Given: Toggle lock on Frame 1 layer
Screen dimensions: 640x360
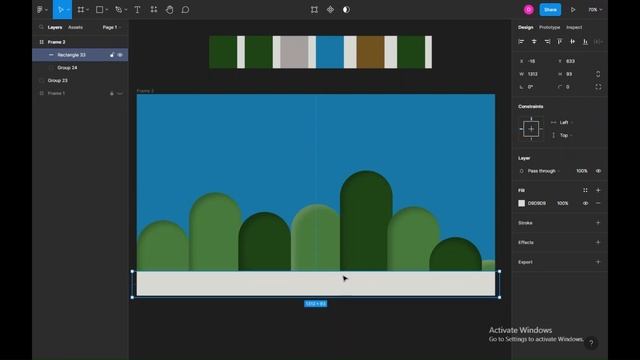Looking at the screenshot, I should [111, 93].
